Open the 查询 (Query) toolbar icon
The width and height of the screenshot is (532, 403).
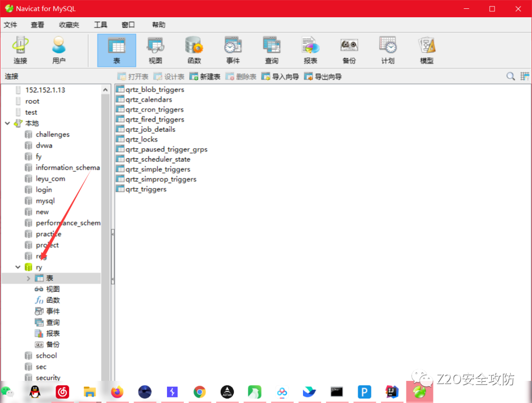click(x=271, y=50)
